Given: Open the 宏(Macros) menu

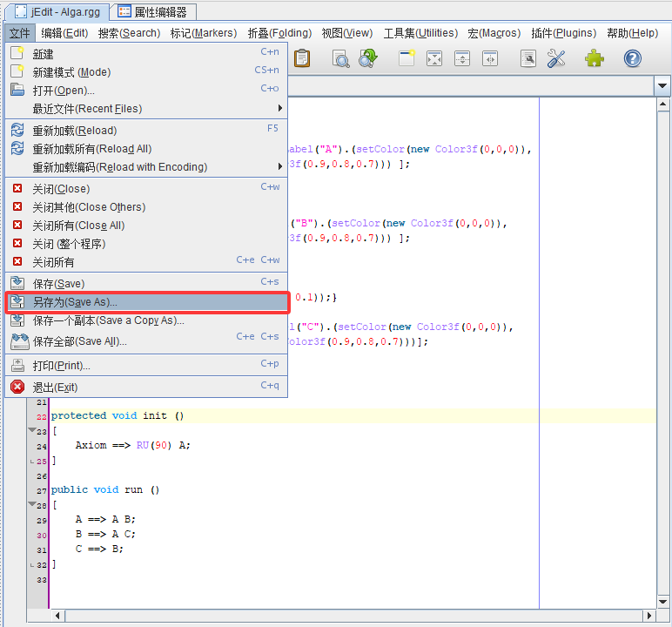Looking at the screenshot, I should coord(494,33).
